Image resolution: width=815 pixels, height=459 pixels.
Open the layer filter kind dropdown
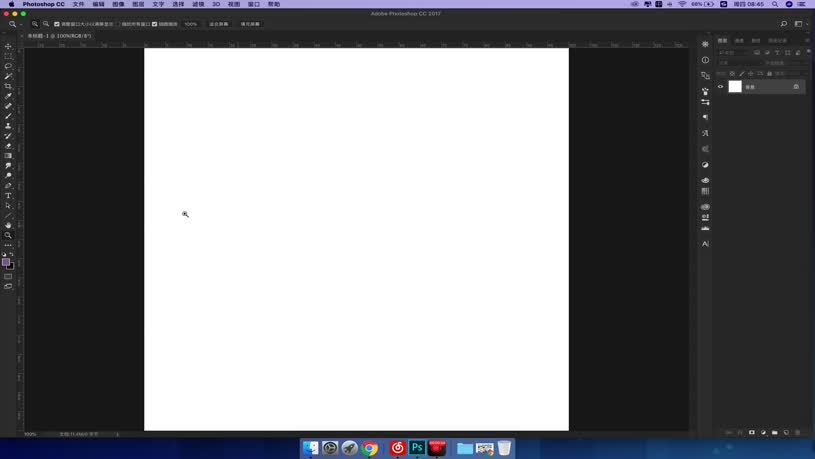[x=732, y=53]
